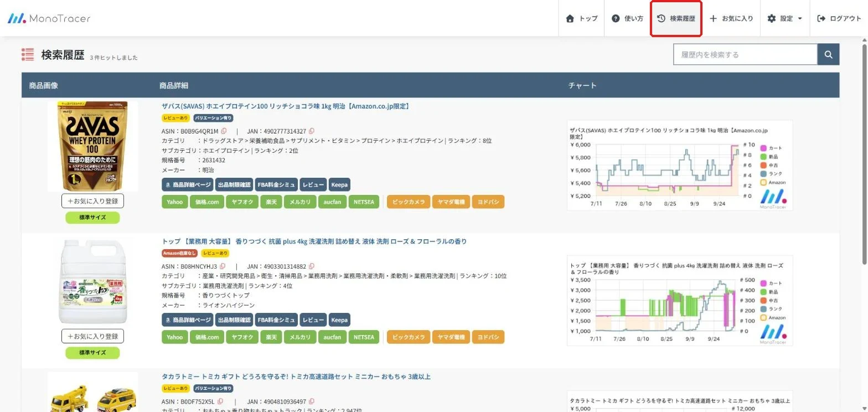Search SAVAS protein on メルカリ
Viewport: 868px width, 412px height.
pyautogui.click(x=299, y=202)
